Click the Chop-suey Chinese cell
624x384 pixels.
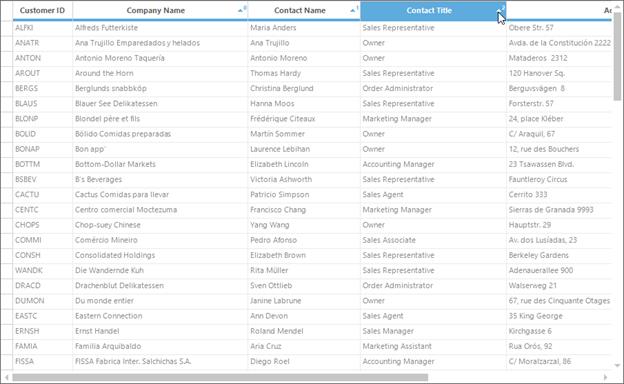(160, 225)
